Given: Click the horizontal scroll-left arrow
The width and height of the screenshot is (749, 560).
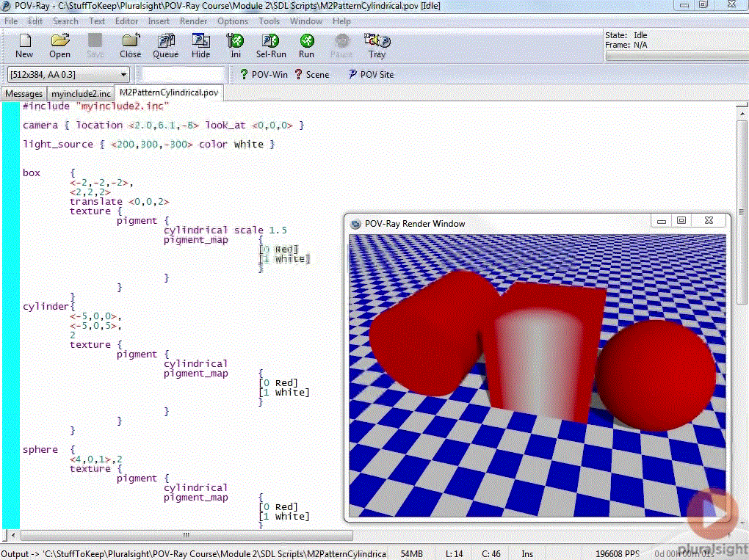Looking at the screenshot, I should pyautogui.click(x=13, y=535).
